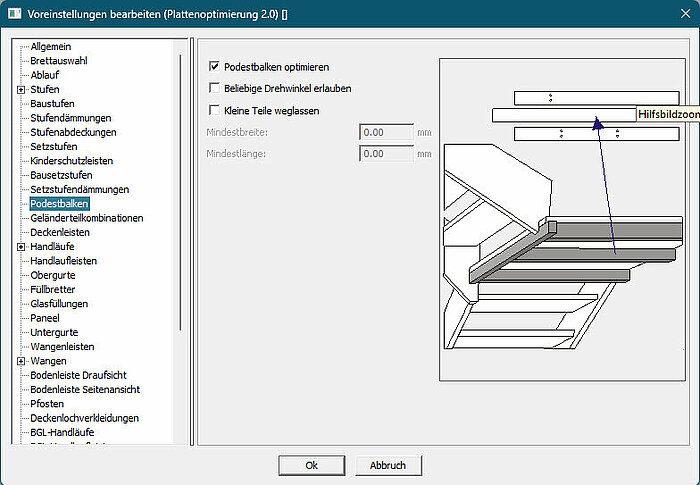This screenshot has height=485, width=700.
Task: Expand the Stufen tree node
Action: click(x=21, y=90)
